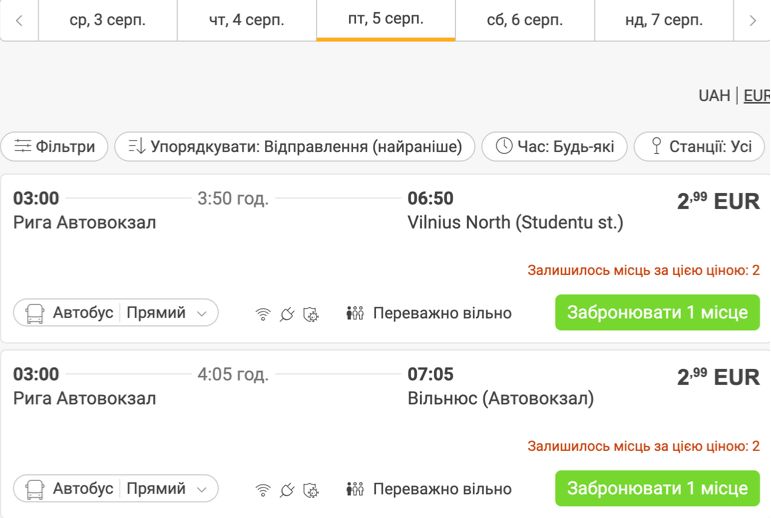
Task: Click the bus icon on the Vilnius North trip
Action: coord(35,313)
